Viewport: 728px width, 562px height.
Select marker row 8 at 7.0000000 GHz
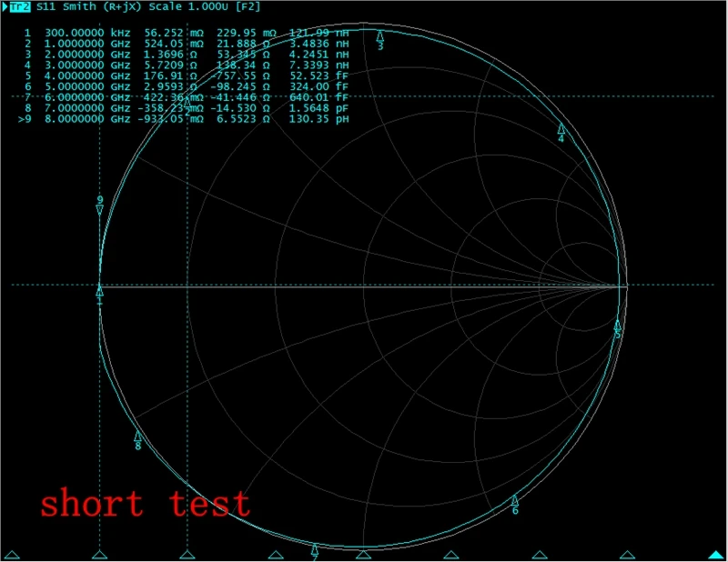[187, 108]
